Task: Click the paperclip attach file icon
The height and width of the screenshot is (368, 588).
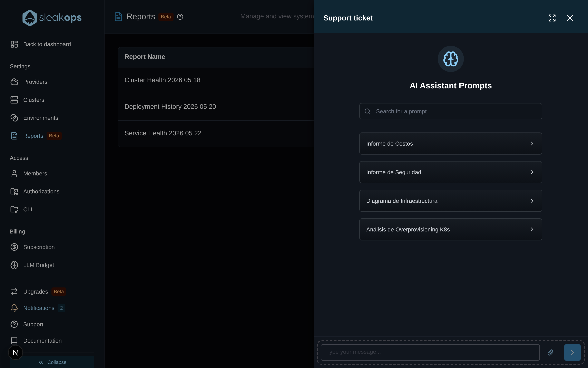Action: [550, 352]
